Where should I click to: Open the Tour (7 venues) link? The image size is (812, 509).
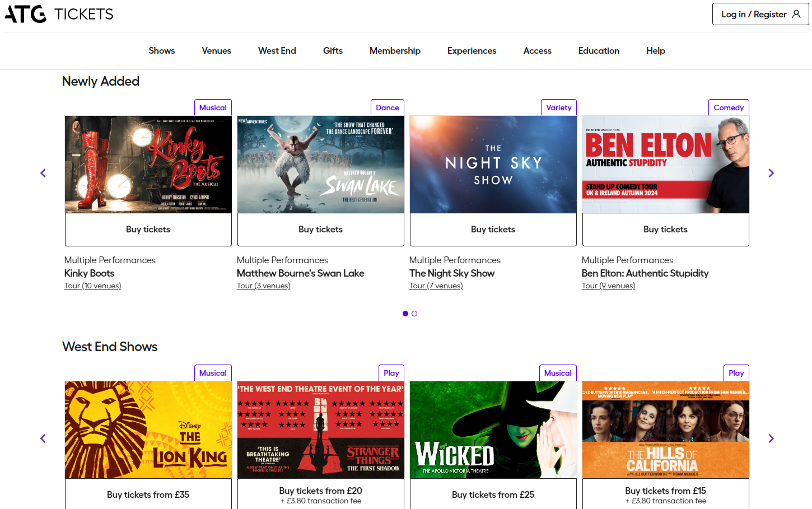[x=436, y=286]
